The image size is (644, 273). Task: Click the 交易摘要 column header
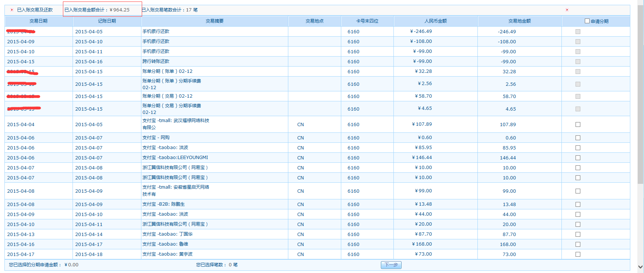215,21
